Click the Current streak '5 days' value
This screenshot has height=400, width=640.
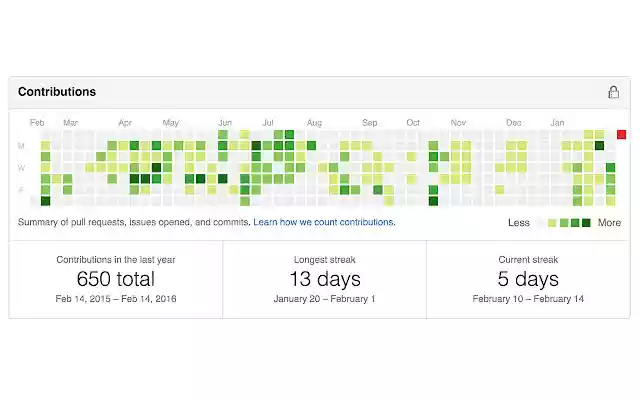click(x=528, y=279)
